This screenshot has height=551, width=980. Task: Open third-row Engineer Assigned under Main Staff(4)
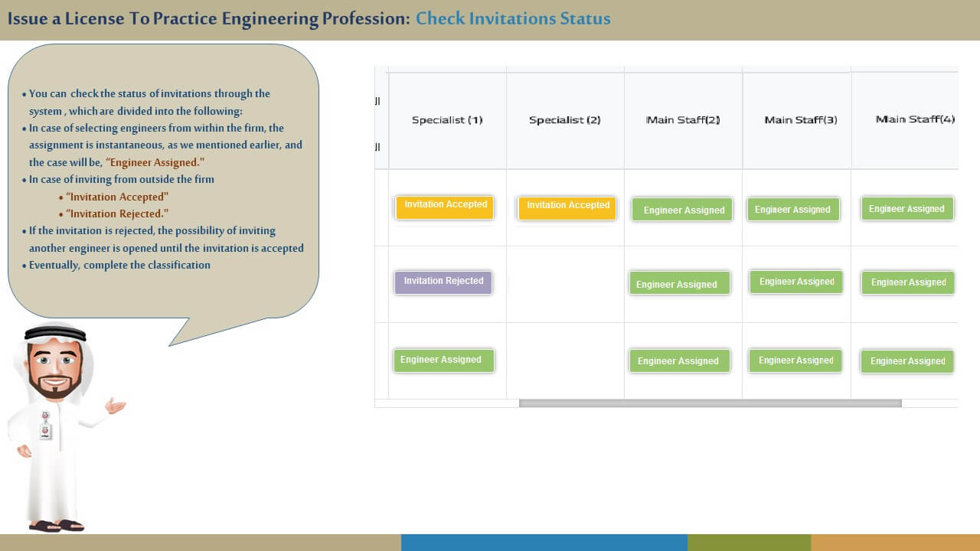[907, 361]
